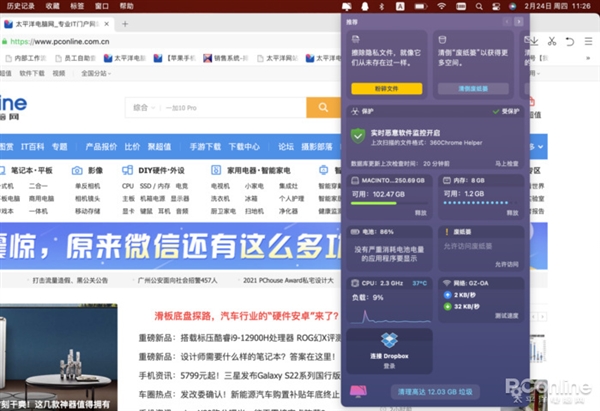Click 测试速度 in network card
The height and width of the screenshot is (411, 600).
click(x=507, y=316)
